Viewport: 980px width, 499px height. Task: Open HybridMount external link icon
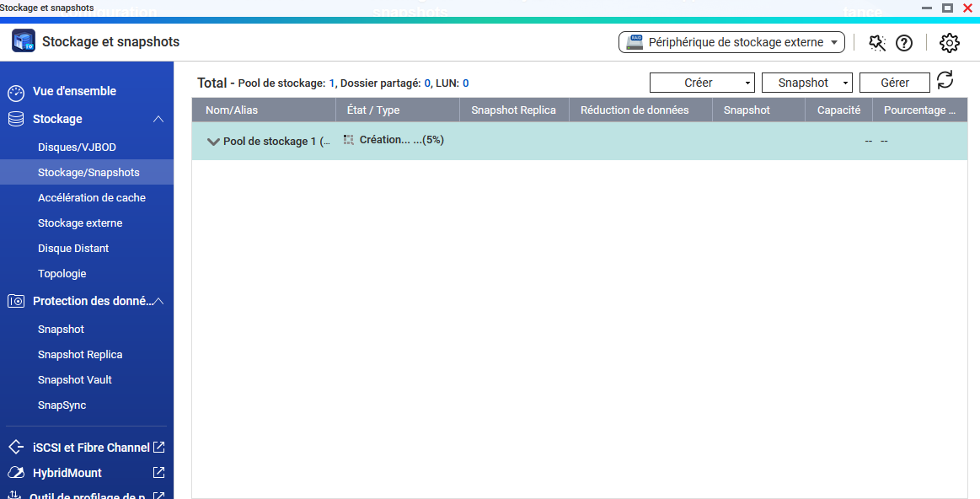(158, 473)
